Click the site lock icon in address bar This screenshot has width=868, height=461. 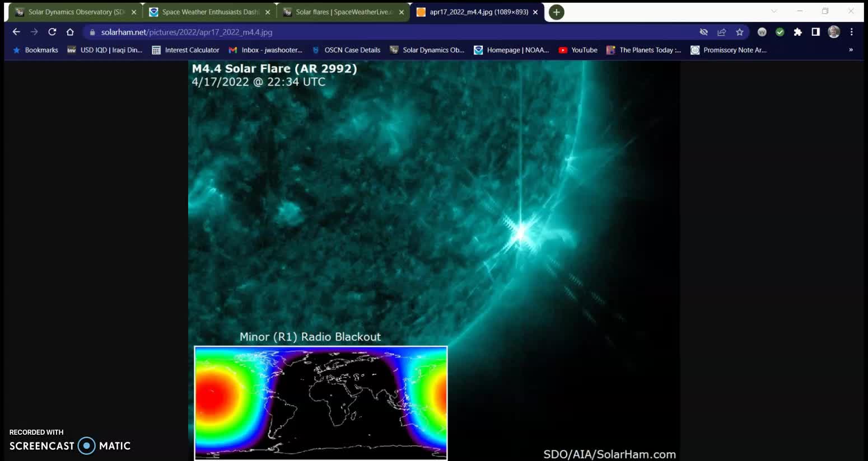(x=92, y=32)
